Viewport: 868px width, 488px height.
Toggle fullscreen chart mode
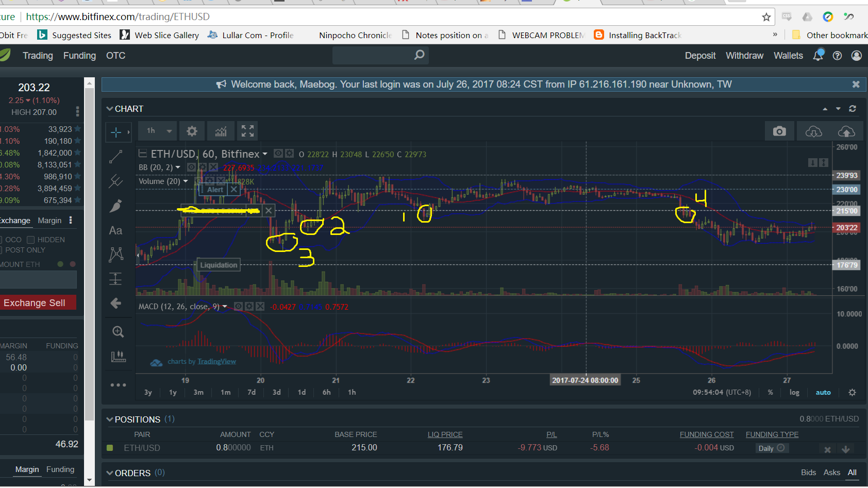click(x=247, y=131)
